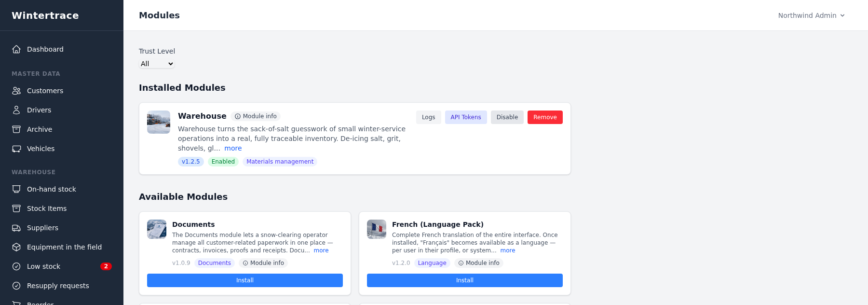
Task: Click the French flag module thumbnail
Action: coord(377,229)
